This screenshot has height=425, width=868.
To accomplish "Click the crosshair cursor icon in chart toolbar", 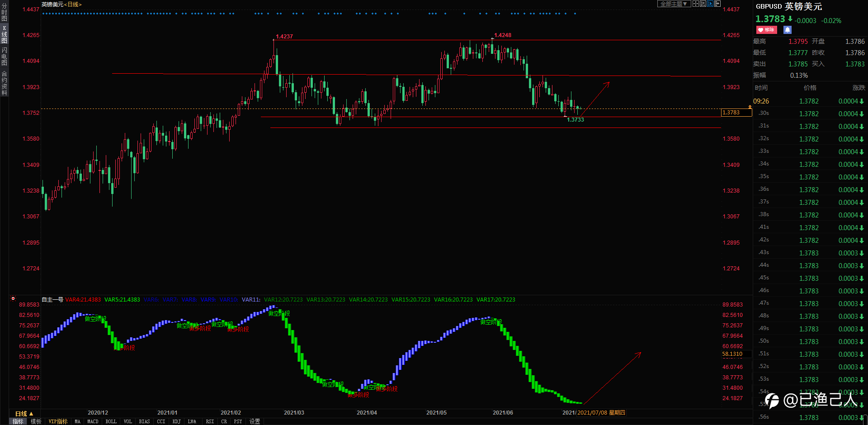I will [x=696, y=4].
